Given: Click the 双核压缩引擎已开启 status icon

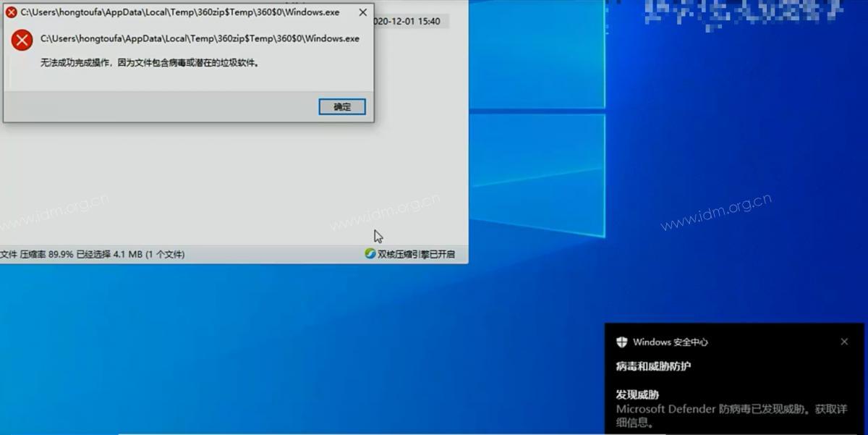Looking at the screenshot, I should (x=370, y=254).
